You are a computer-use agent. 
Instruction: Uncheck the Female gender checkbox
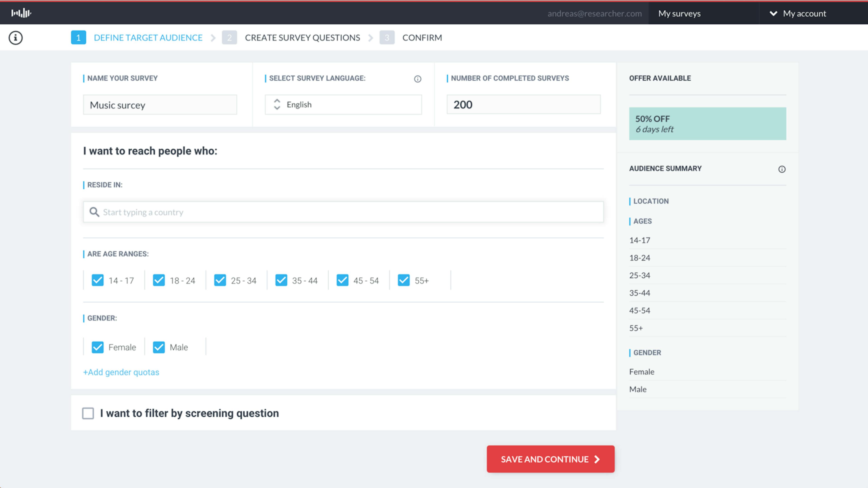(98, 347)
